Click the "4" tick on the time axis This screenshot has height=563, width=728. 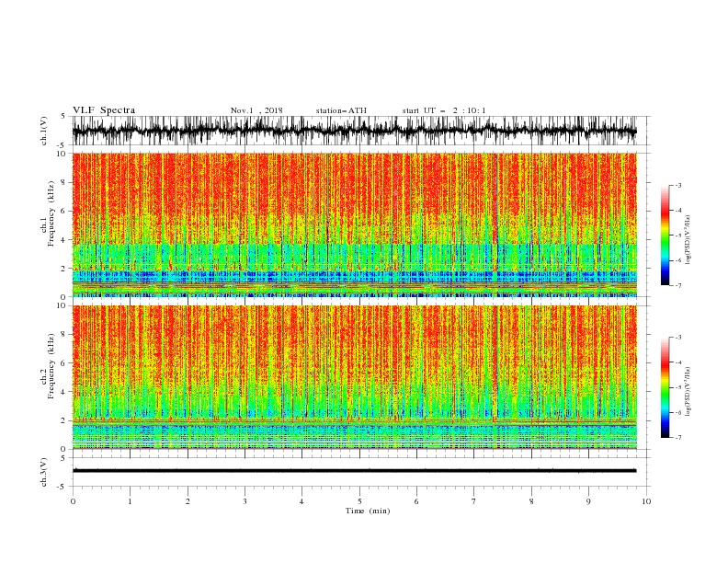point(301,501)
